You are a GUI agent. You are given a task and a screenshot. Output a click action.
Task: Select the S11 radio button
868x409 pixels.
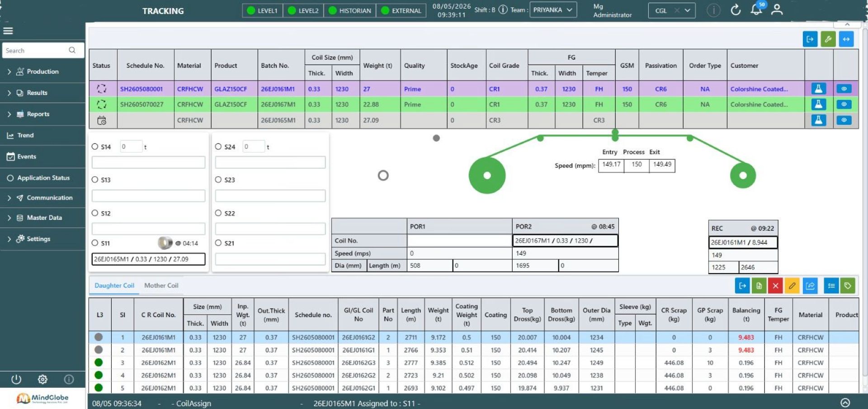coord(95,243)
